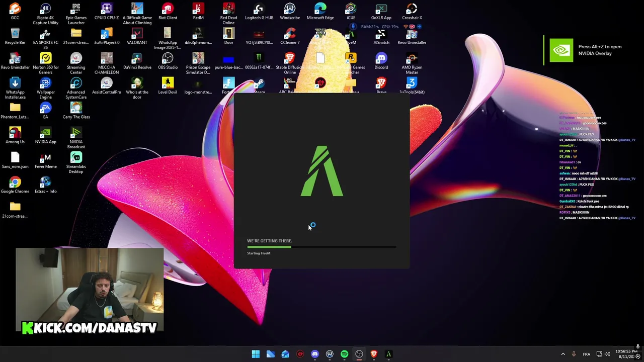Launch Elgato 4K Capture Utility

45,14
